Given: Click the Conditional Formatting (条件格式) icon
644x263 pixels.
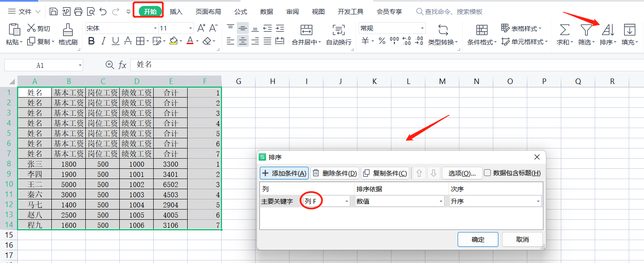Looking at the screenshot, I should click(482, 30).
